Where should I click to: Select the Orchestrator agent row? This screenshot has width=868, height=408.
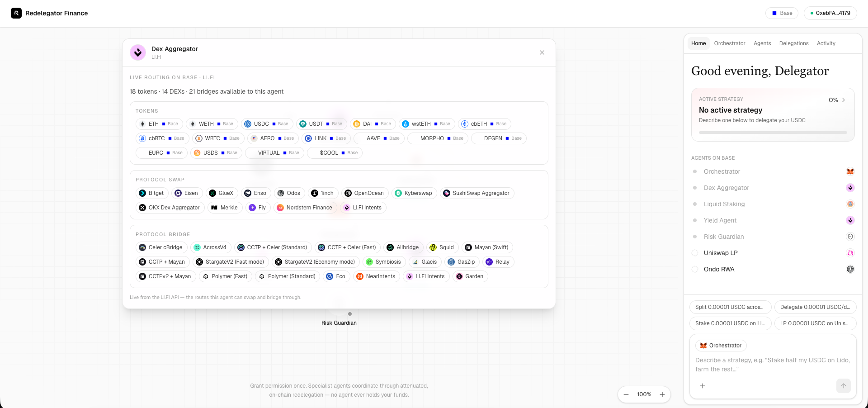click(773, 171)
